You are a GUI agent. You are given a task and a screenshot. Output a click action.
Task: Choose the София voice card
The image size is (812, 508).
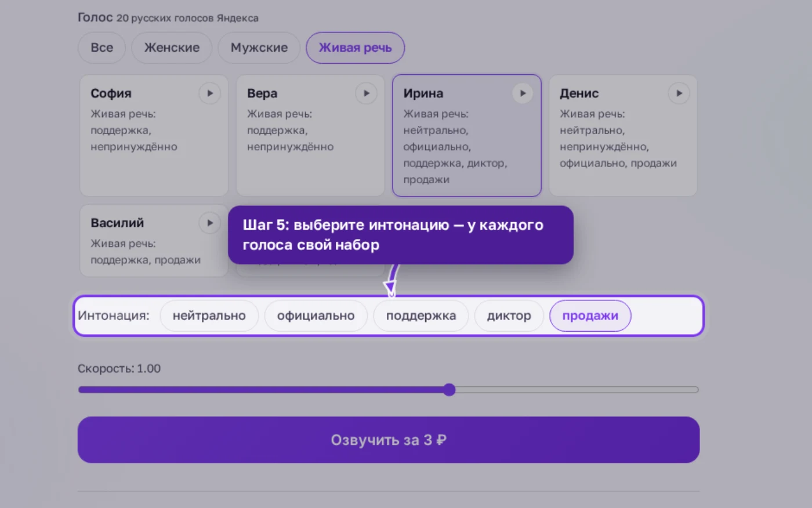point(154,136)
